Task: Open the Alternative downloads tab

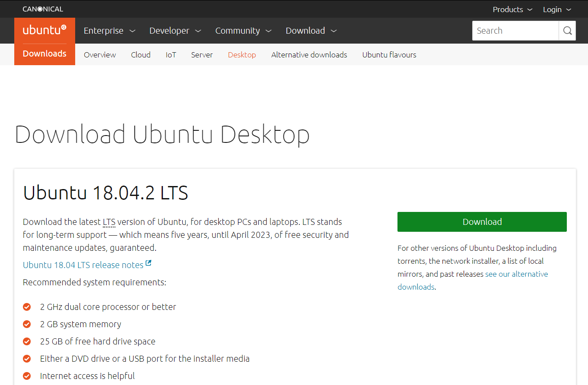Action: tap(309, 55)
